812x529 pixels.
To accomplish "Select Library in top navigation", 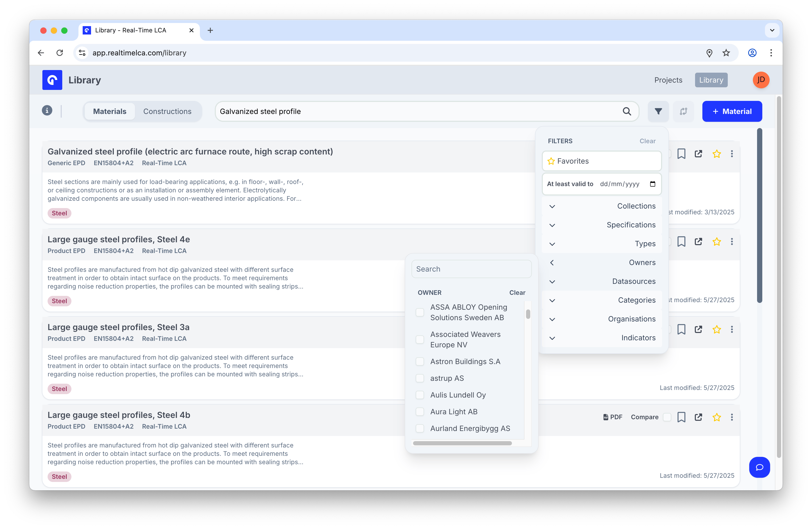I will [711, 80].
